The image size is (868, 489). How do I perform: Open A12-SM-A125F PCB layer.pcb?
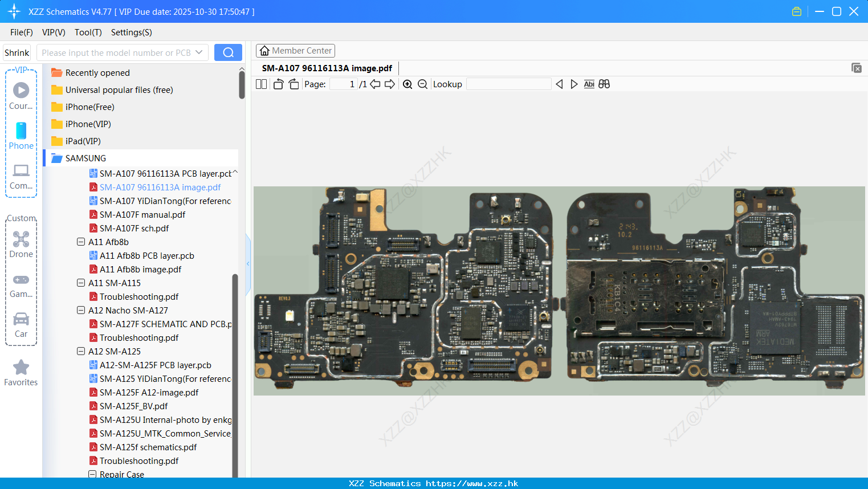pos(150,365)
